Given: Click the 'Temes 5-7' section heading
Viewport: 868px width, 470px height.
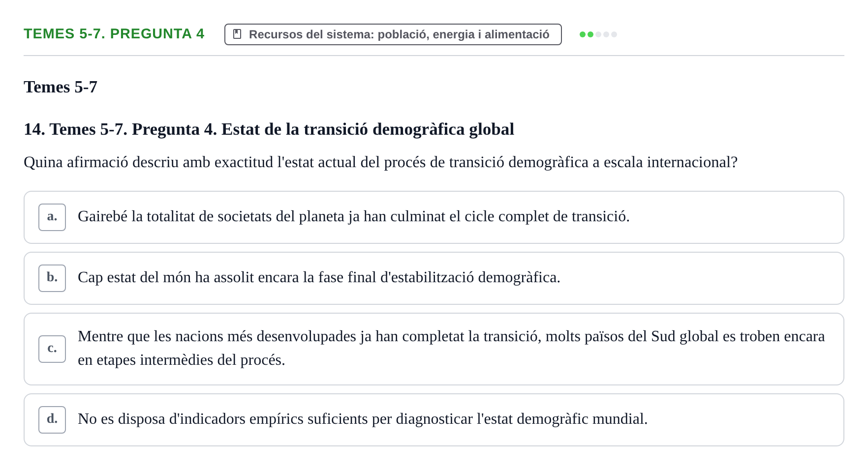Looking at the screenshot, I should coord(61,87).
